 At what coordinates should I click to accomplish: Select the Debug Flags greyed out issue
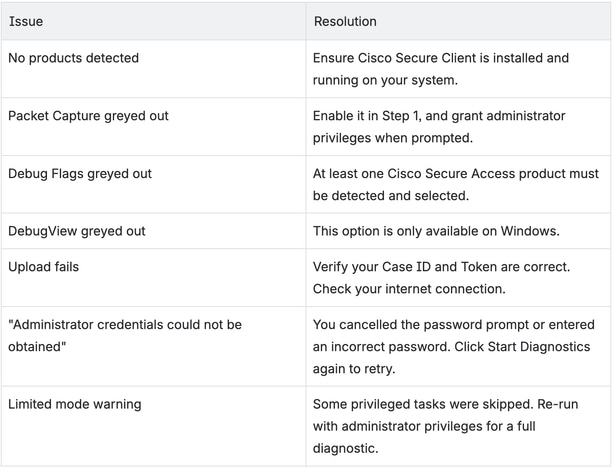click(x=80, y=174)
